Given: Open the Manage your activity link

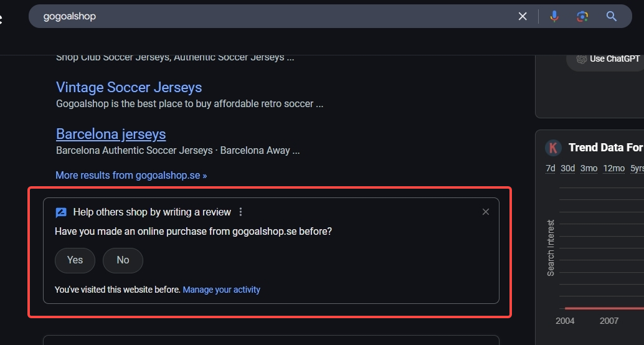Looking at the screenshot, I should 221,290.
